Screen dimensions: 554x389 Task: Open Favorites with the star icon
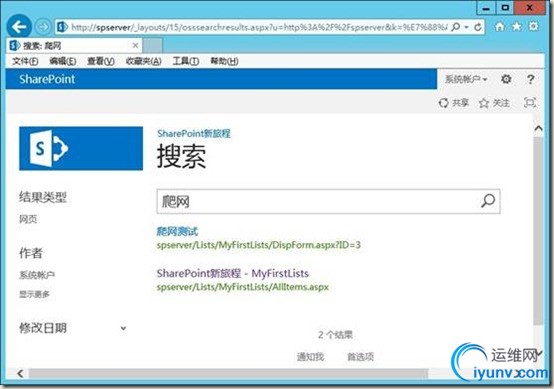[517, 26]
